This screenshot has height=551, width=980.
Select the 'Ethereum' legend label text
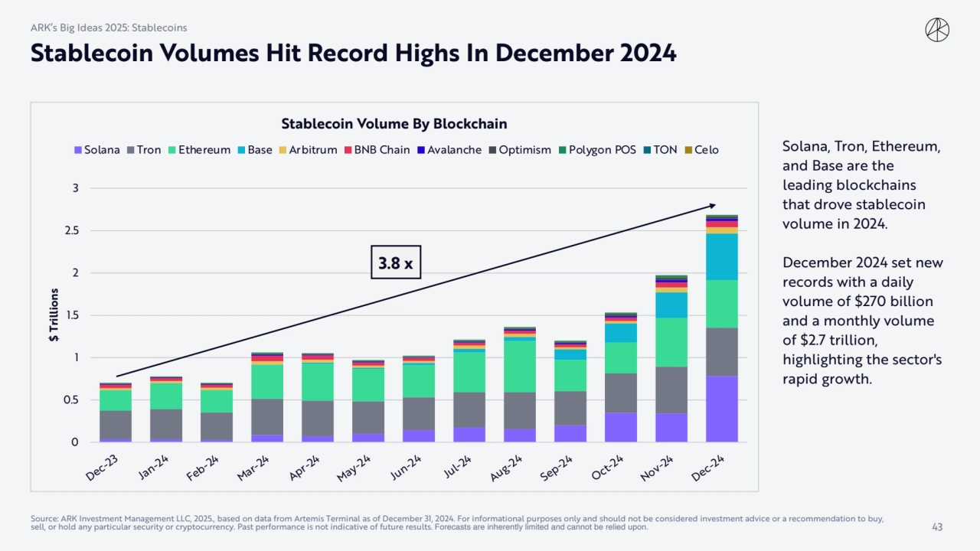(204, 150)
